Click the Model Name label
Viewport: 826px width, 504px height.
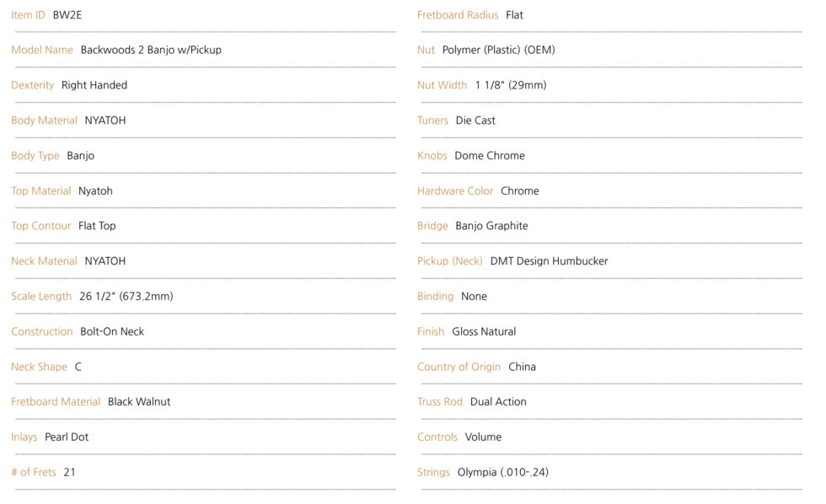(x=42, y=50)
